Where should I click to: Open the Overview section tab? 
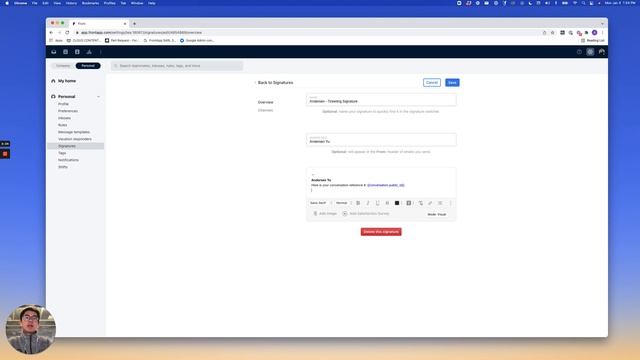coord(265,102)
